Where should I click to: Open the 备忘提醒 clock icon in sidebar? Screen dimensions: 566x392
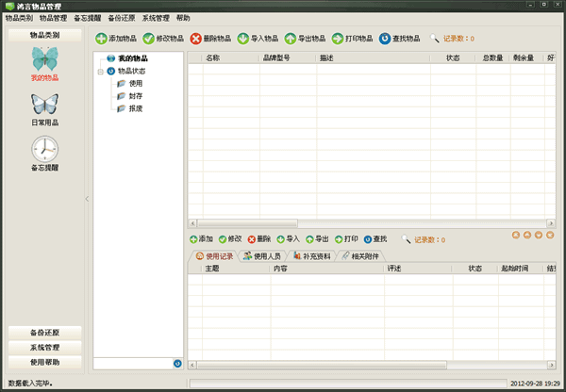(x=44, y=151)
